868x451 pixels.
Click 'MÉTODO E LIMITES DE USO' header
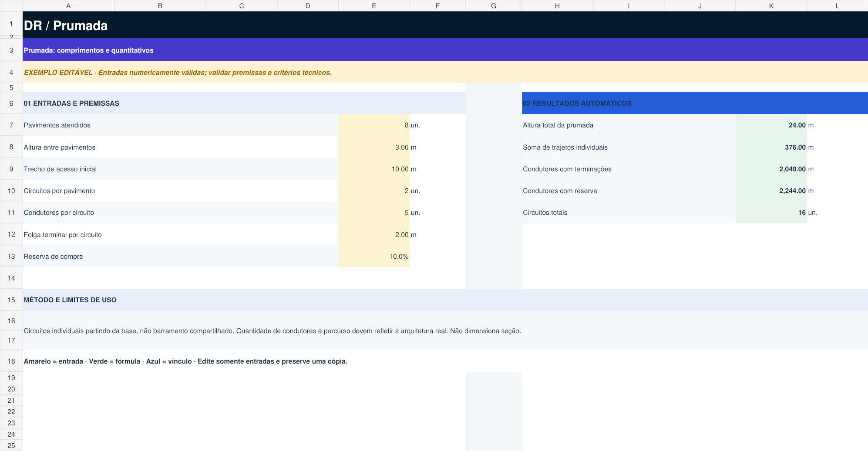[x=445, y=300]
